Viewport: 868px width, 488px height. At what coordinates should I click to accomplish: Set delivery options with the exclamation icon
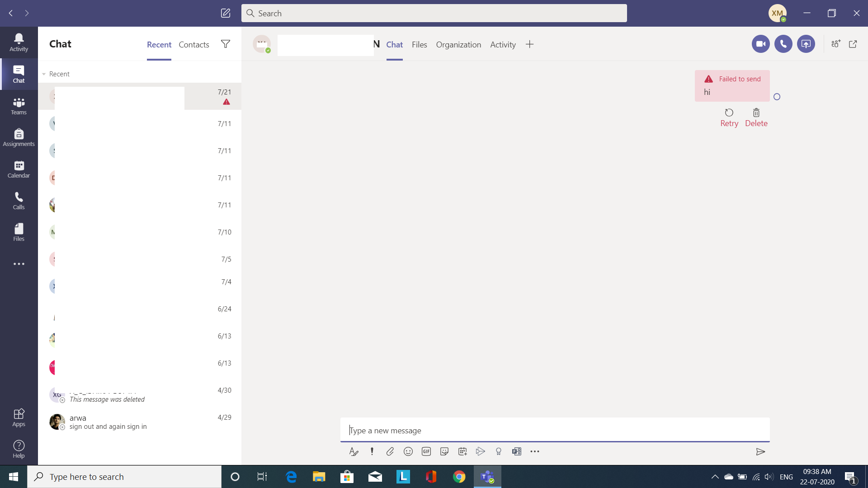point(372,451)
